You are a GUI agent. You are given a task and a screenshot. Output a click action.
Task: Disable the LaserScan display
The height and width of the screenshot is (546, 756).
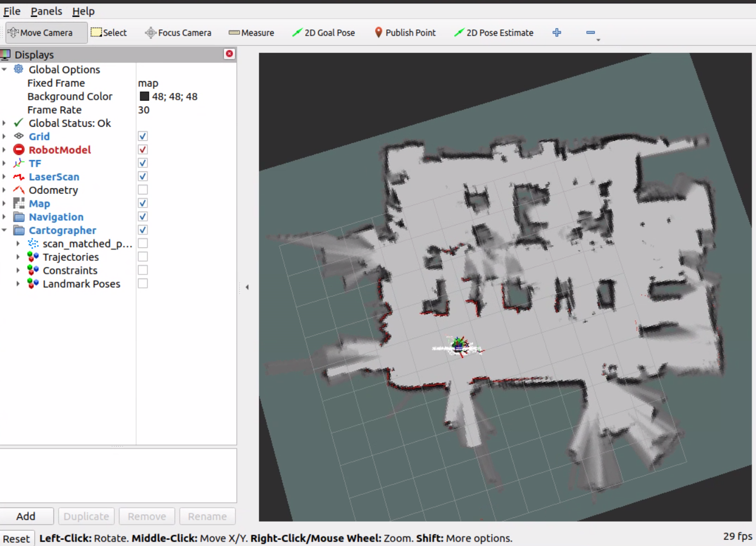[x=143, y=176]
